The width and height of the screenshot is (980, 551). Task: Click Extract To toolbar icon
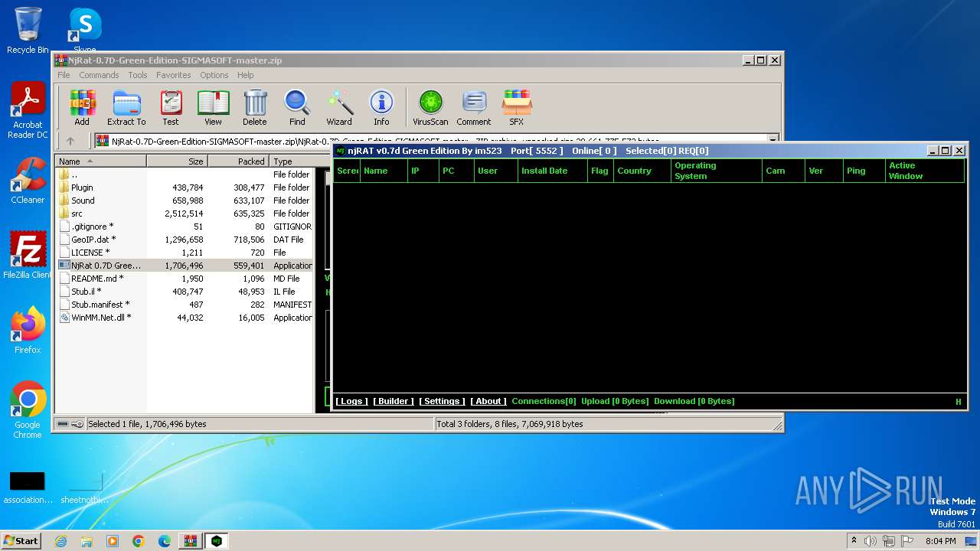[x=126, y=108]
